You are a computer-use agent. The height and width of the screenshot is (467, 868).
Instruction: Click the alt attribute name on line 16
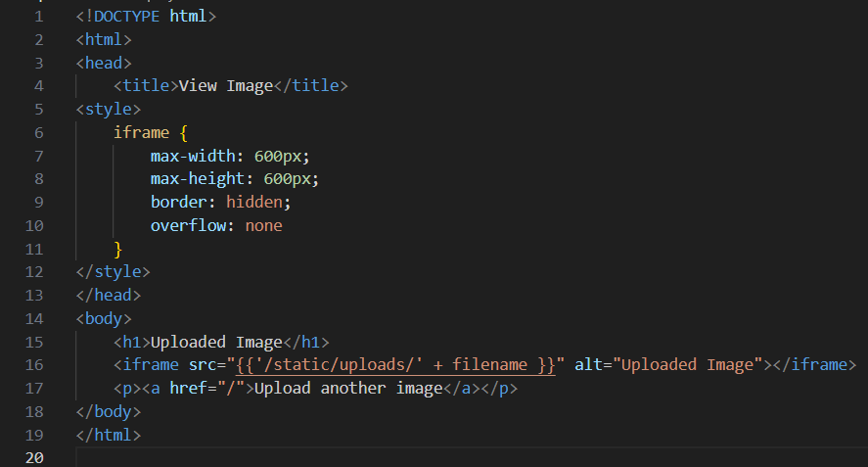(588, 365)
